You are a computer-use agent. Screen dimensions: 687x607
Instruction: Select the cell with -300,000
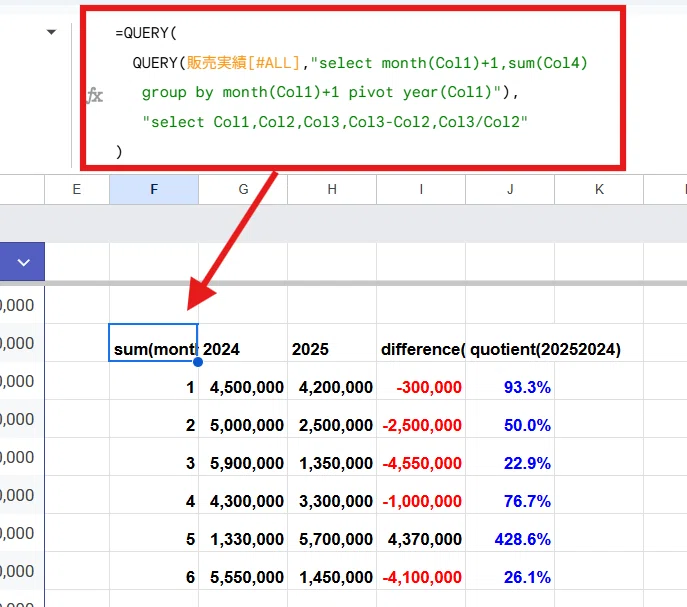[421, 381]
